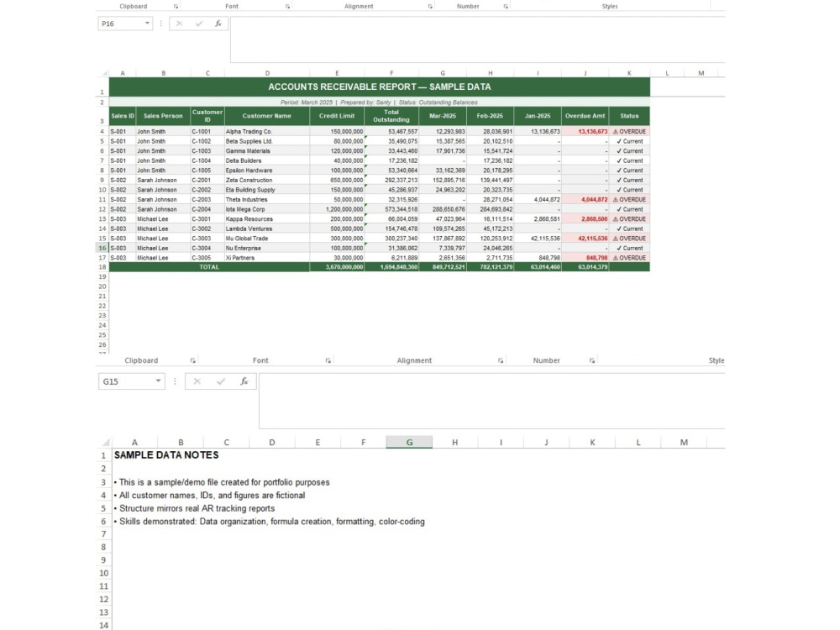Click Select All corner in the Sample Data Notes sheet
Screen dimensions: 840x630
click(x=106, y=443)
